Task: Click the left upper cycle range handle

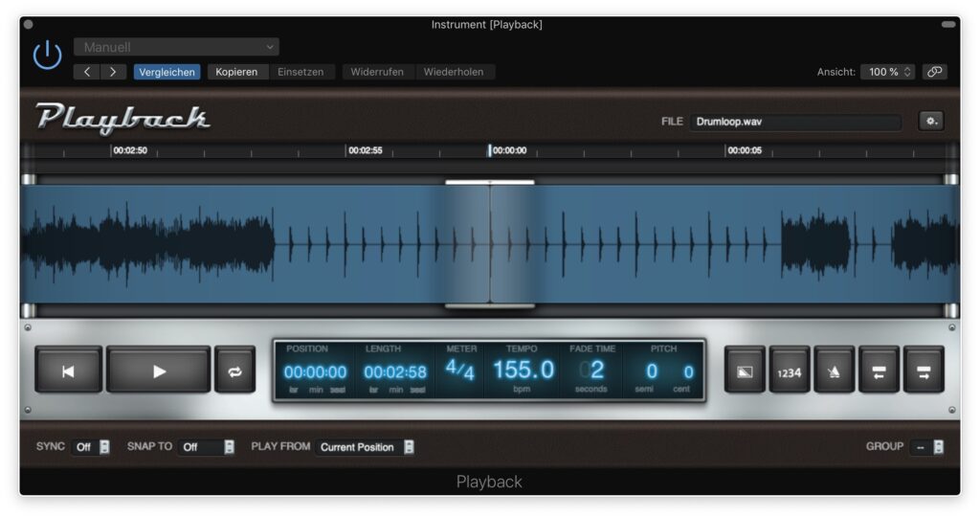Action: pyautogui.click(x=29, y=180)
